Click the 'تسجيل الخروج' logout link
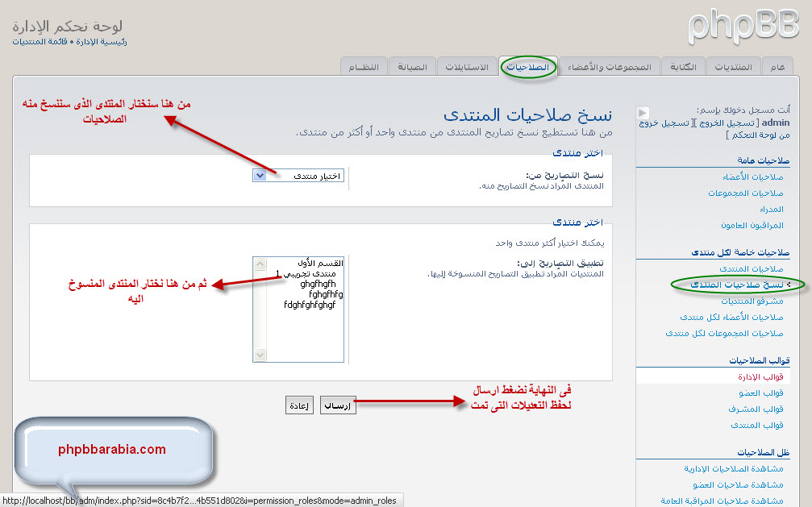The height and width of the screenshot is (507, 812). (x=727, y=123)
